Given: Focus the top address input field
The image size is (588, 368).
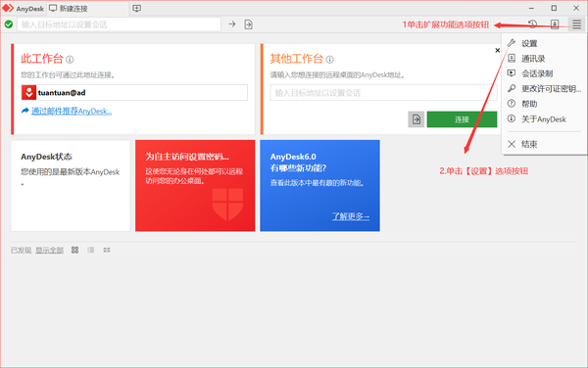Looking at the screenshot, I should 119,24.
